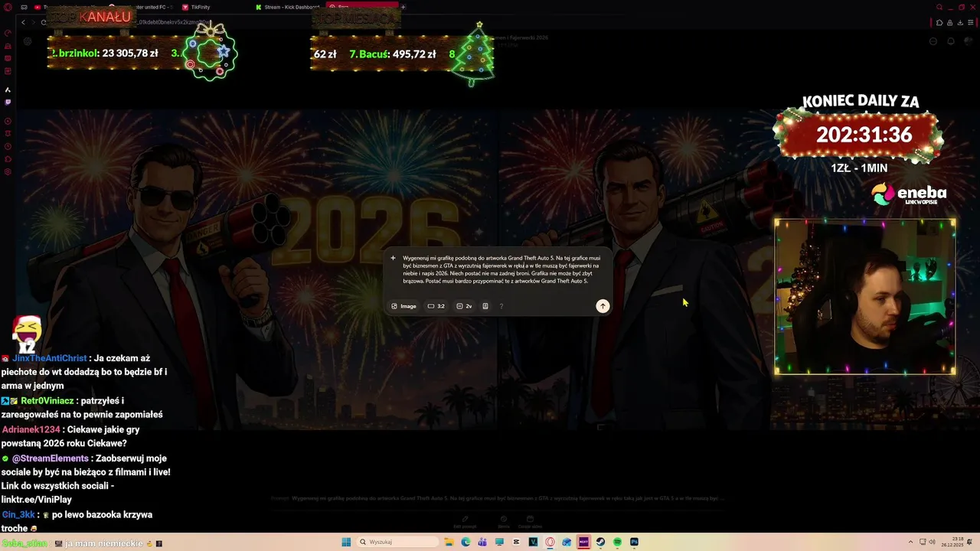Open the V app icon on the taskbar
Image resolution: width=980 pixels, height=551 pixels.
pyautogui.click(x=533, y=542)
